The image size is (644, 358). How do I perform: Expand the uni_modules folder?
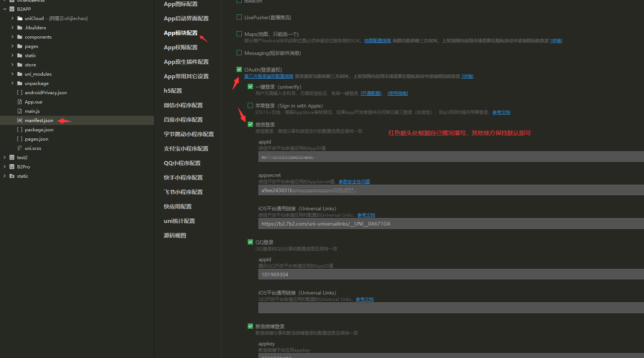coord(12,74)
